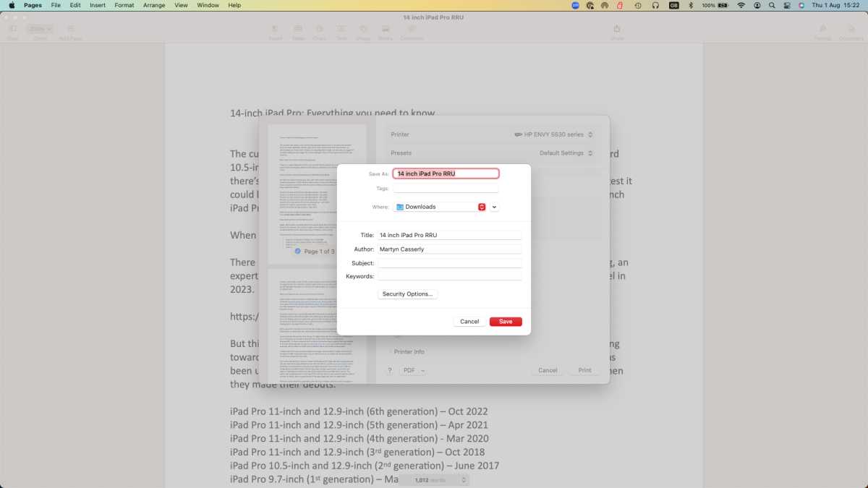Select the second page preview thumbnail in Print dialog

coord(318,325)
